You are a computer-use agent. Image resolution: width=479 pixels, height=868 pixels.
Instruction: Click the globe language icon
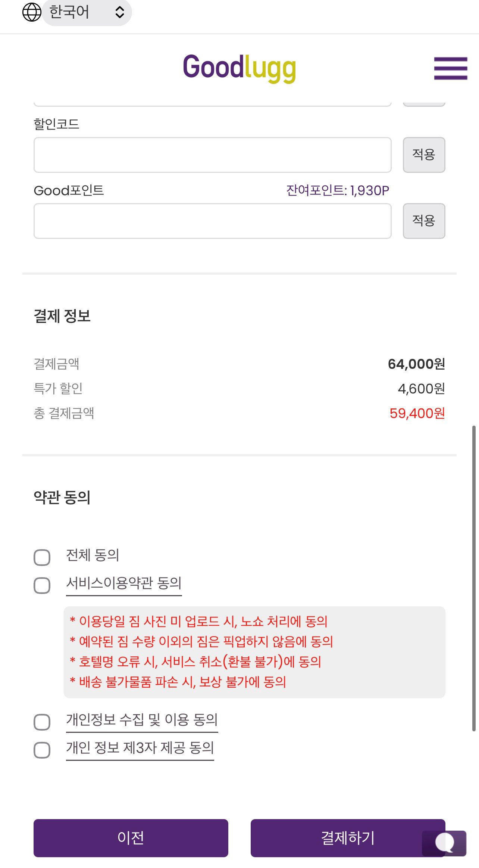(32, 12)
